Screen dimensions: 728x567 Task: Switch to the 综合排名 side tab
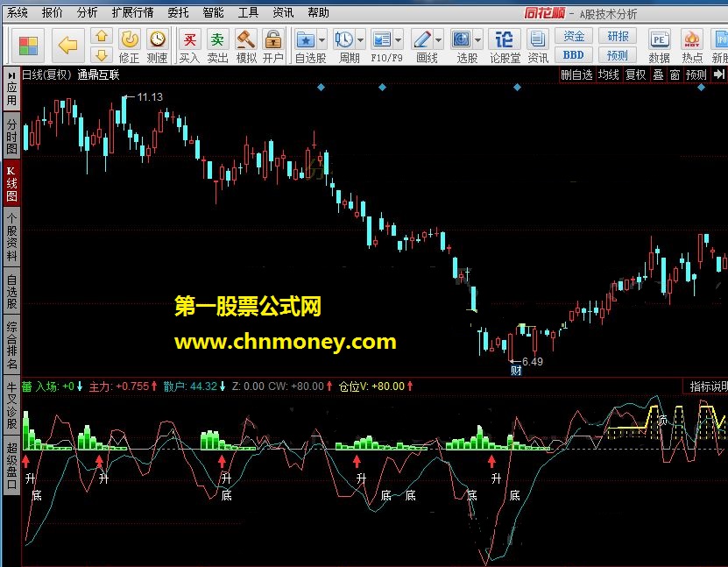coord(11,345)
